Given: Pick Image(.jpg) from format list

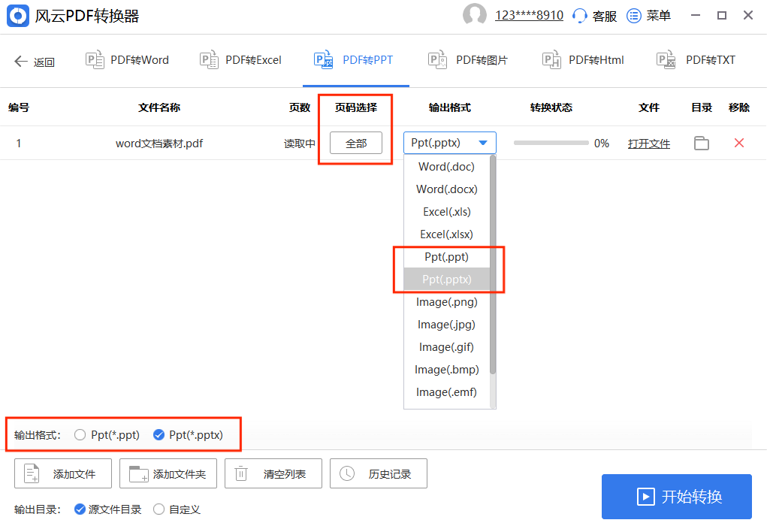Looking at the screenshot, I should [x=446, y=324].
